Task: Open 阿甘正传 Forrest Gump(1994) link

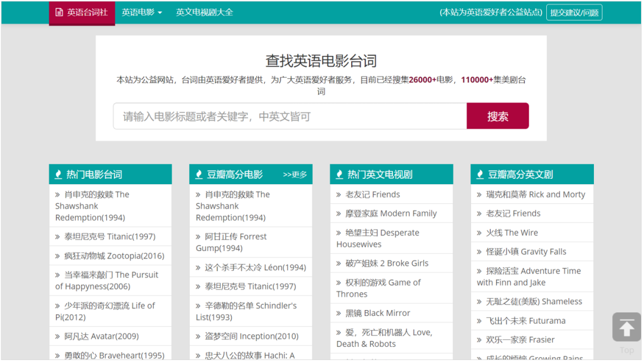Action: 231,242
